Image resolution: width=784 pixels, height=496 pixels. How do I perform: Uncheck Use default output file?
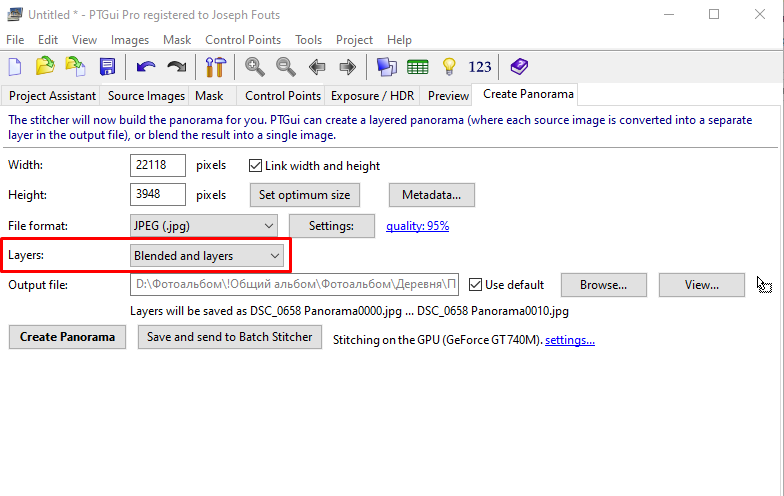click(x=475, y=284)
